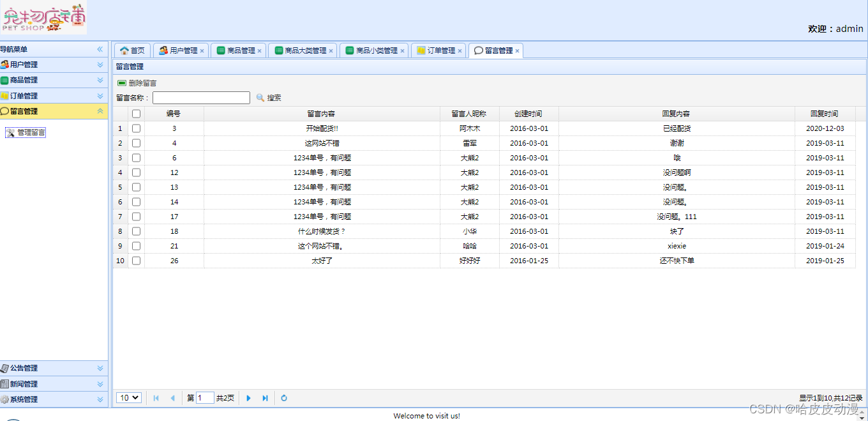This screenshot has width=868, height=421.
Task: Close the 商品大类管理 tab
Action: (331, 51)
